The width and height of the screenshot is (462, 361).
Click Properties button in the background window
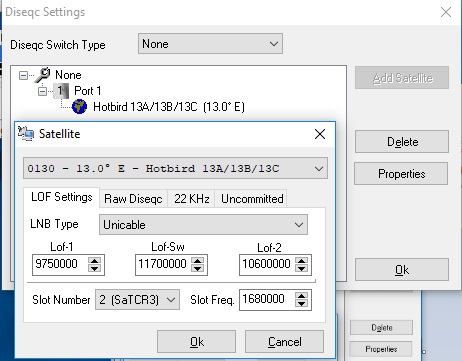[x=381, y=349]
